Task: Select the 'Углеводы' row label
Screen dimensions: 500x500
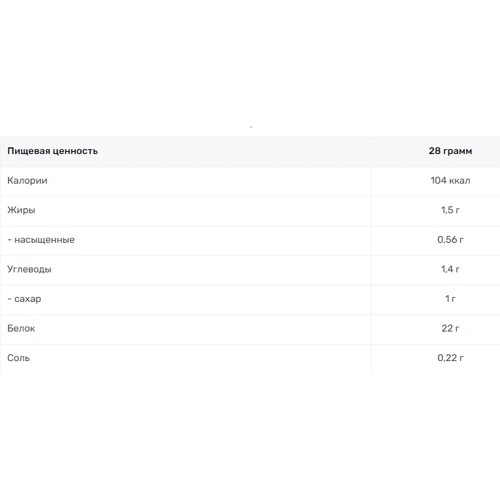Action: 29,269
